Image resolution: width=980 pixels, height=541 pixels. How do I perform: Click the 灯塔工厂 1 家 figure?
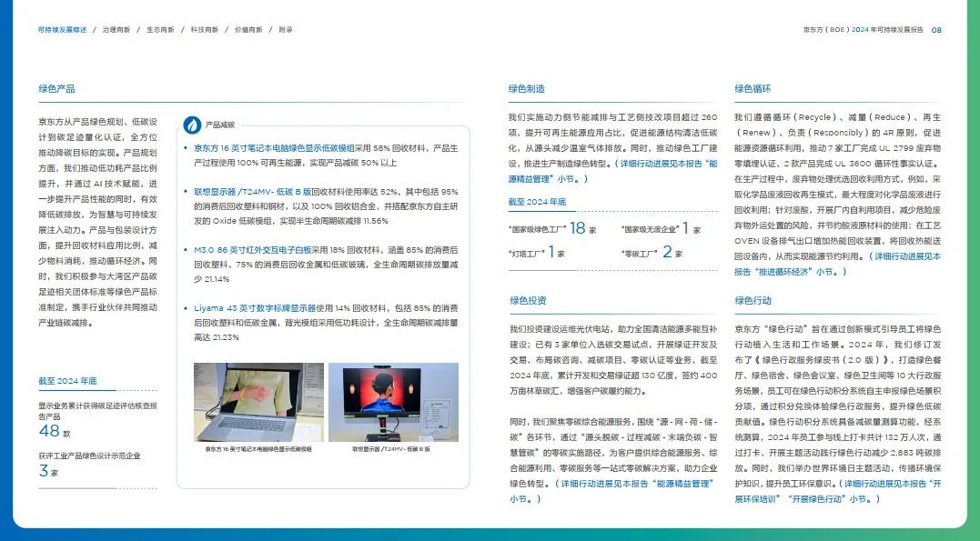tap(537, 253)
